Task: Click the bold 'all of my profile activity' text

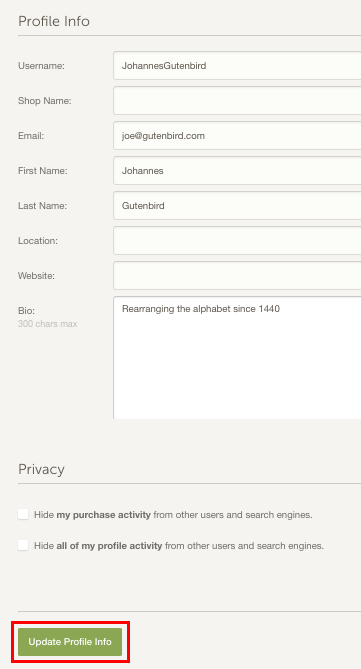Action: pyautogui.click(x=109, y=545)
